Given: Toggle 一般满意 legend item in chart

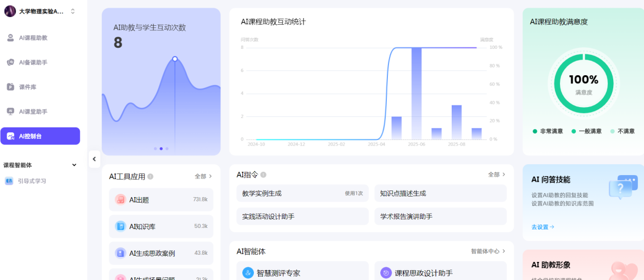Looking at the screenshot, I should (586, 131).
